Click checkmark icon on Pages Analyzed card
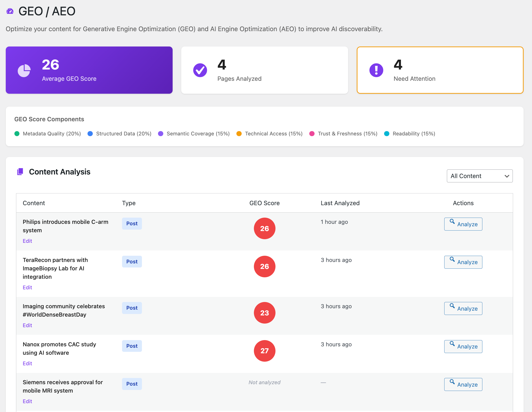 point(200,70)
